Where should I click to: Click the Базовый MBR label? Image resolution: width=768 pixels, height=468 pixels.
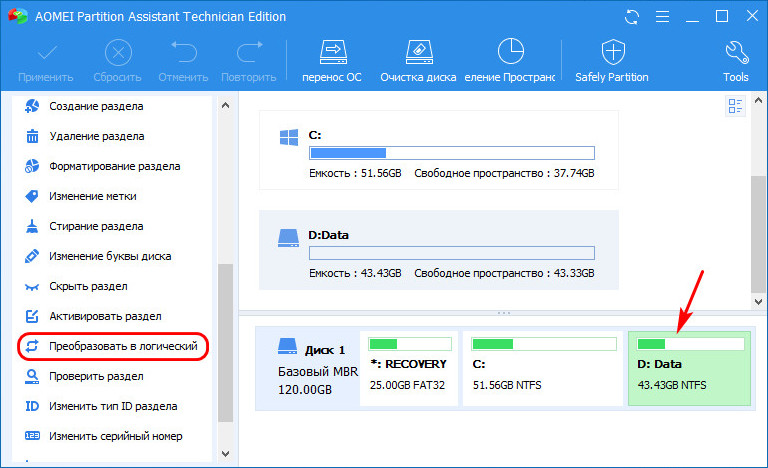coord(318,372)
